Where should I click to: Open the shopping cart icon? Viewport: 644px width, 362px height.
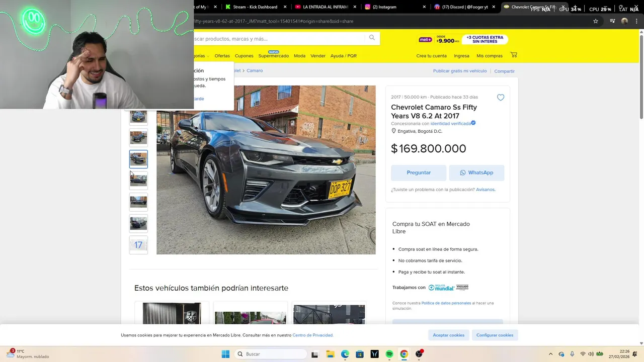(x=513, y=55)
